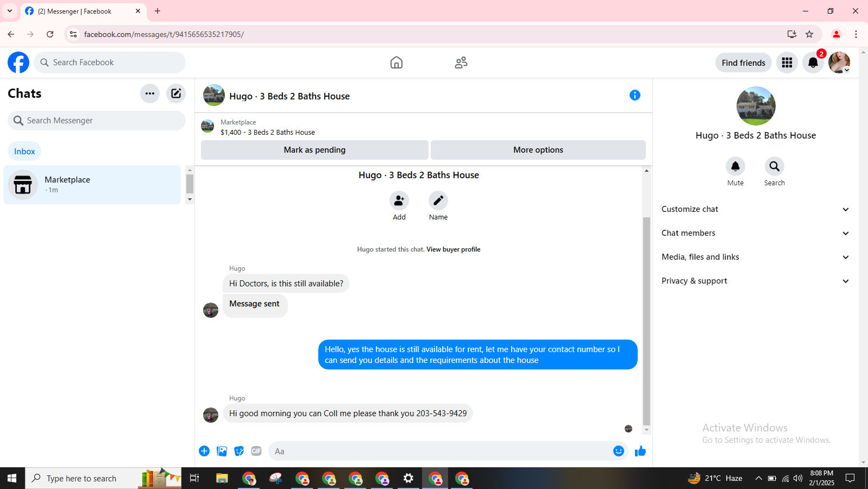Image resolution: width=868 pixels, height=489 pixels.
Task: Choose a GIF
Action: point(256,451)
